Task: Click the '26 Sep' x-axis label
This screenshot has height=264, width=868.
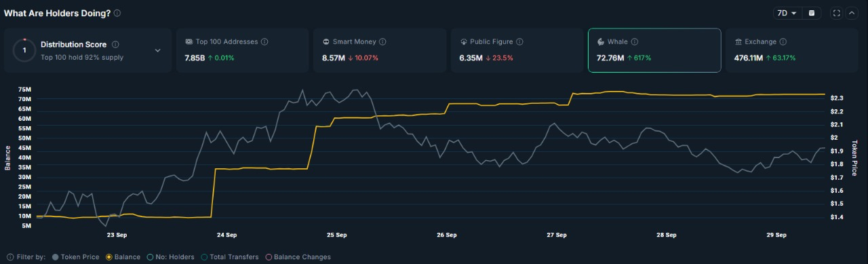Action: coord(446,235)
